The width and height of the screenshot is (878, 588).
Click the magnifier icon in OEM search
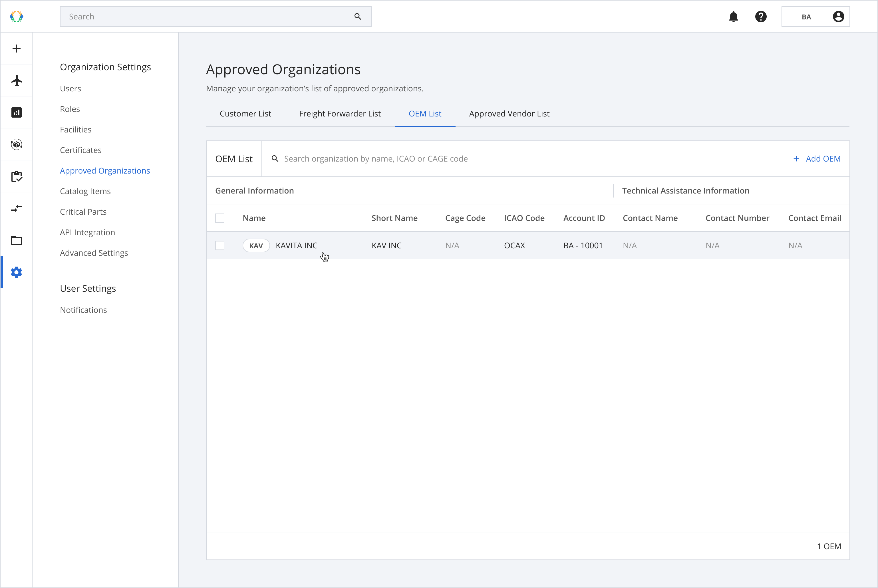pyautogui.click(x=275, y=159)
